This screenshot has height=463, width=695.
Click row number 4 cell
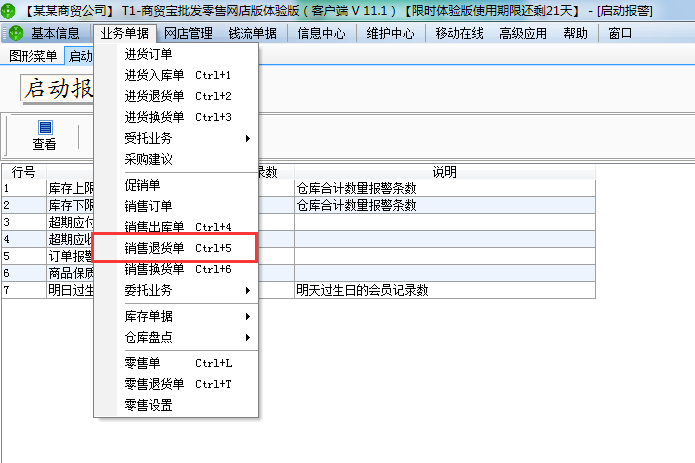(x=24, y=239)
